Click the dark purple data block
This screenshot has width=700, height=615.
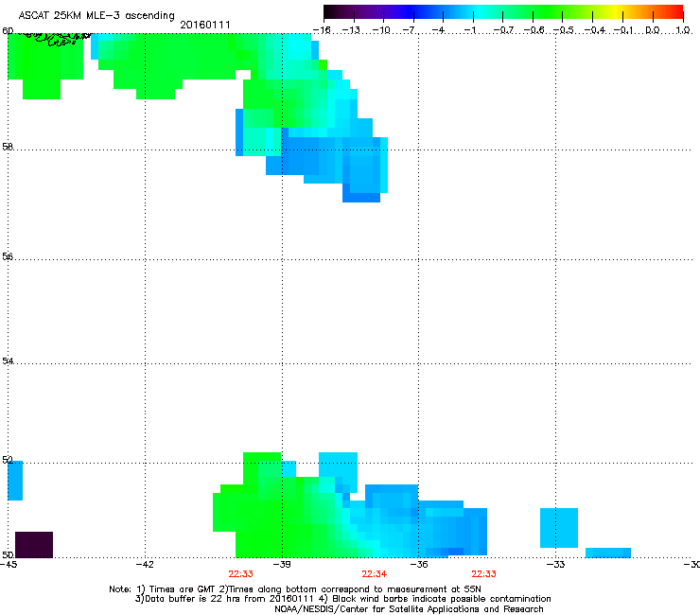pos(34,545)
